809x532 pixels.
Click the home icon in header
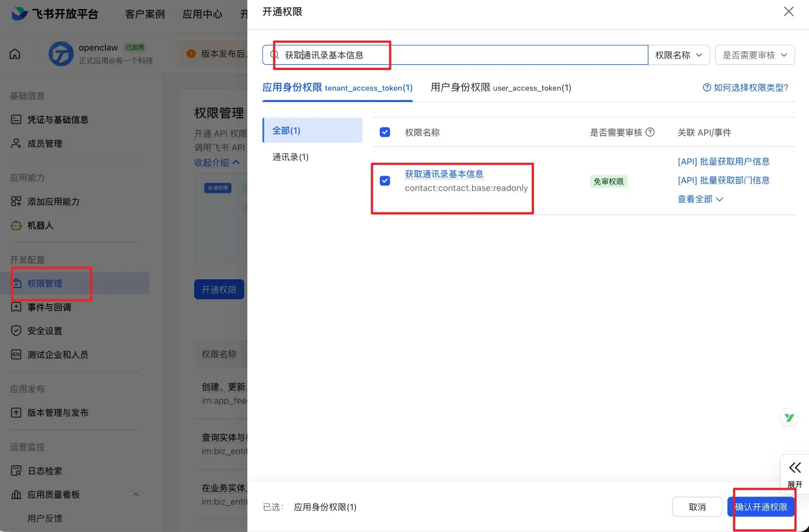(x=15, y=54)
